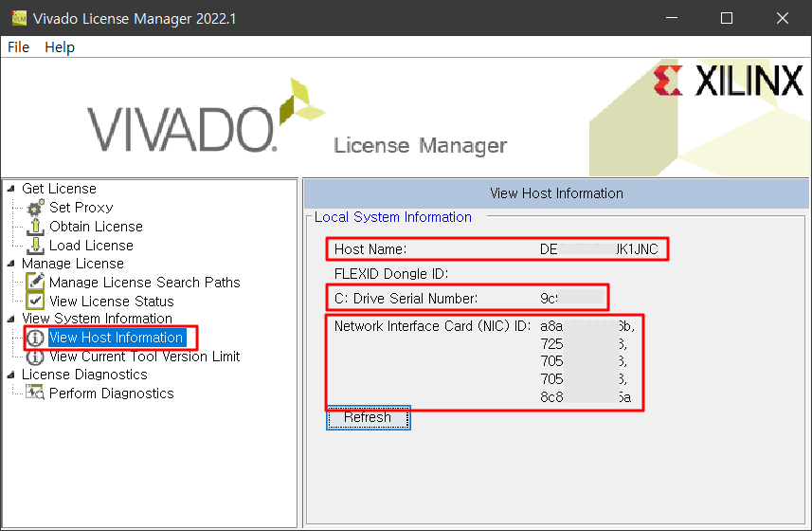Image resolution: width=812 pixels, height=531 pixels.
Task: Select the View System Information category label
Action: [x=97, y=319]
